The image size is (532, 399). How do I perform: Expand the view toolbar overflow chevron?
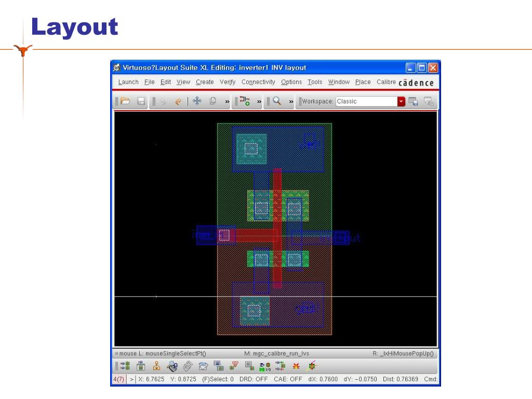(x=291, y=101)
